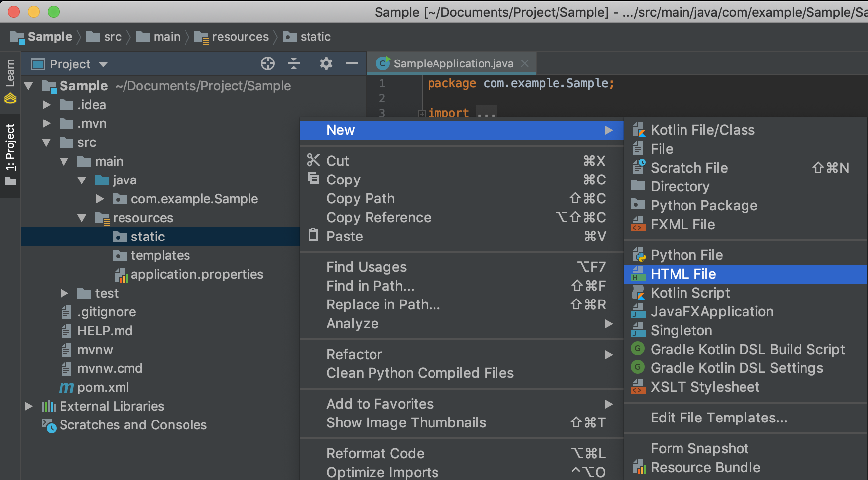Choose Reformat Code

pos(461,453)
